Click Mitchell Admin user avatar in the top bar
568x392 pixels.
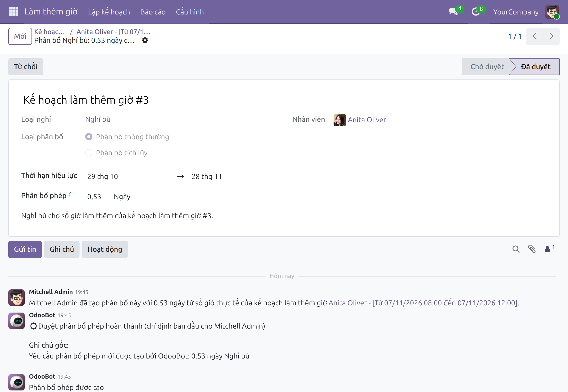coord(552,12)
